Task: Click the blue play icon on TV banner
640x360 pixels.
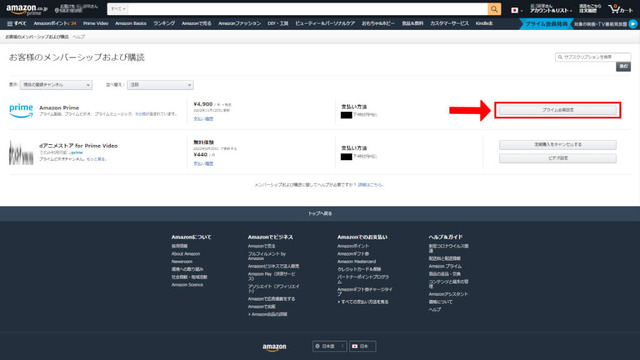Action: pyautogui.click(x=633, y=24)
